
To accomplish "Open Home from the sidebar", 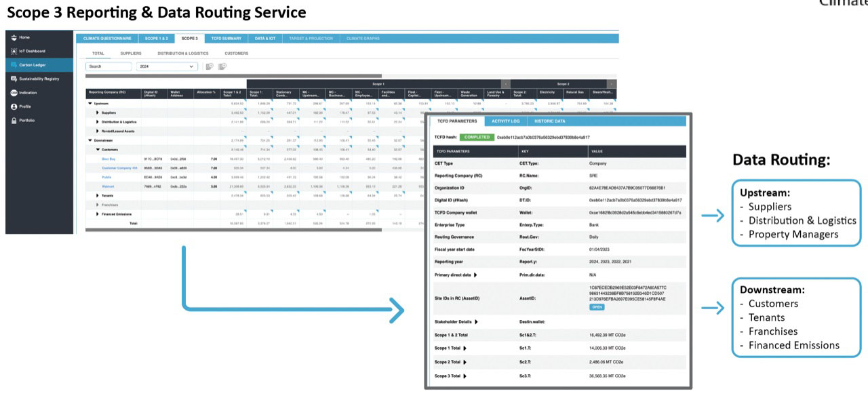I will pyautogui.click(x=27, y=36).
